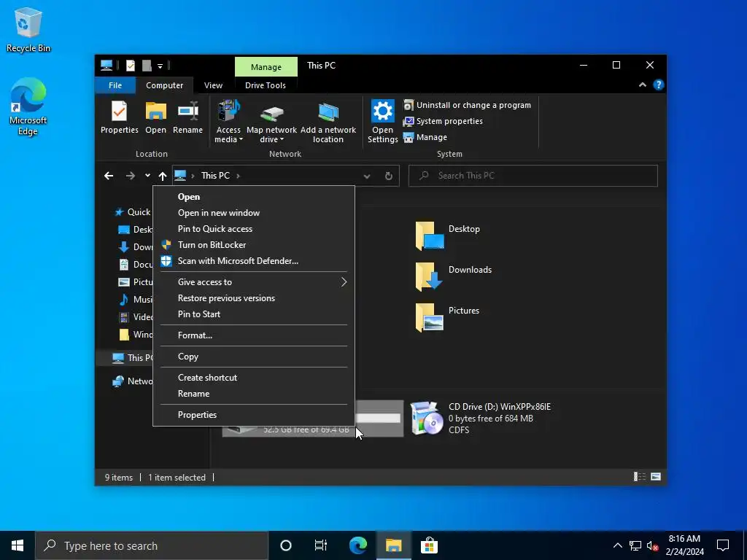Click the quick access toolbar new folder icon
Image resolution: width=747 pixels, height=560 pixels.
pyautogui.click(x=147, y=66)
